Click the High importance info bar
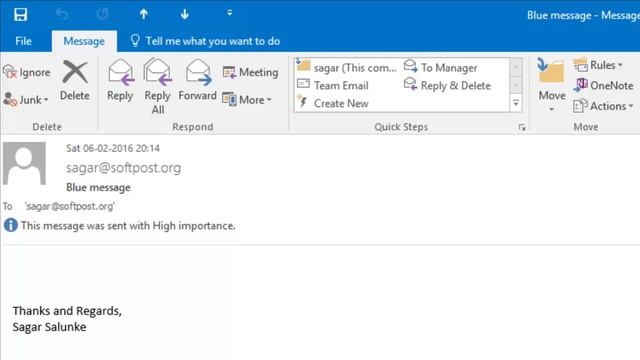The width and height of the screenshot is (640, 360). pyautogui.click(x=120, y=226)
